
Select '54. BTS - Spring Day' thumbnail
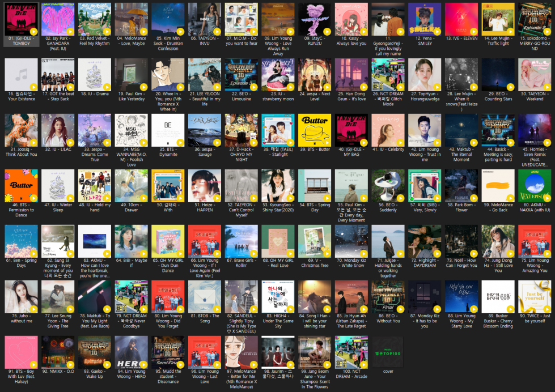point(315,186)
